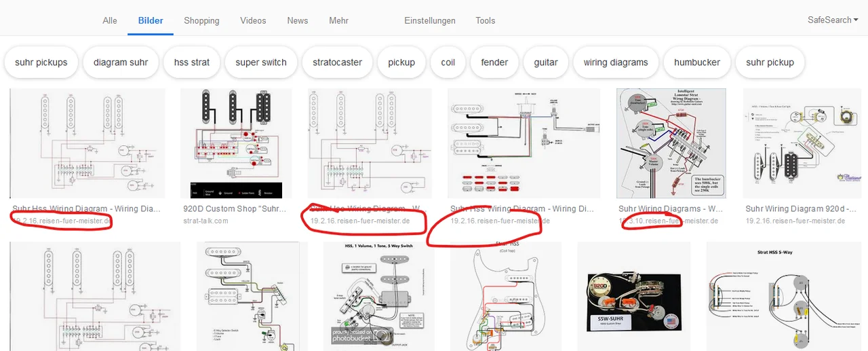Visit the strat-talk.com source link
This screenshot has width=868, height=351.
pos(205,221)
